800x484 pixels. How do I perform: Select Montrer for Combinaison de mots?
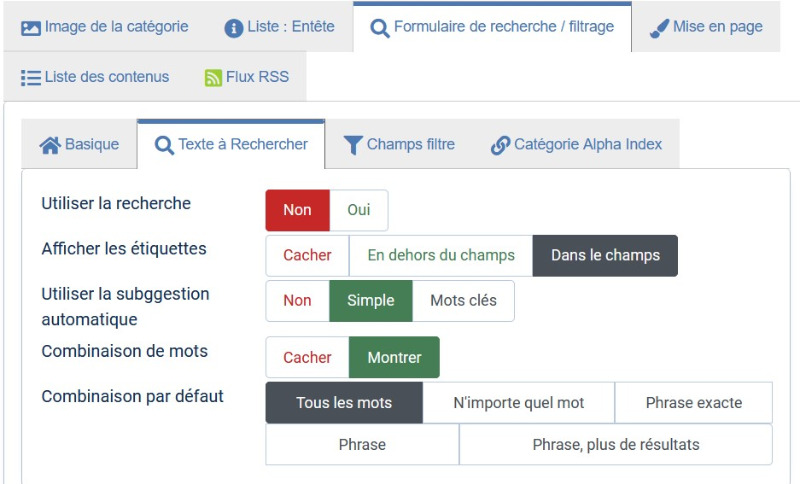394,358
